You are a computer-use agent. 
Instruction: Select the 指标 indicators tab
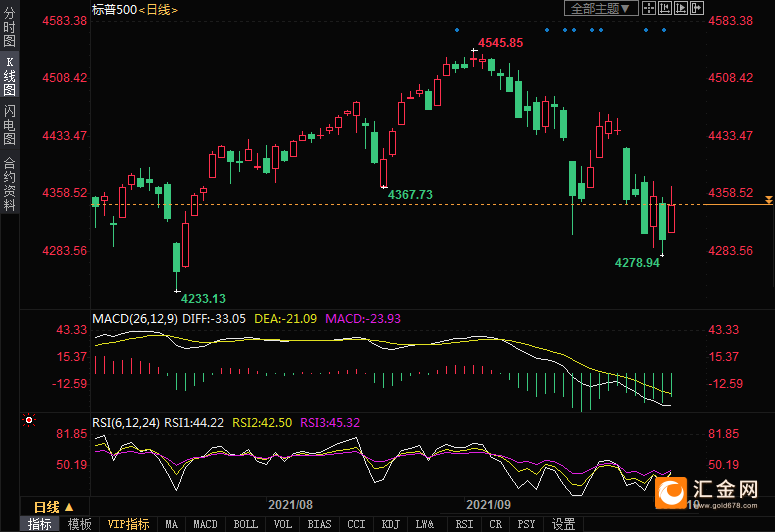[40, 524]
